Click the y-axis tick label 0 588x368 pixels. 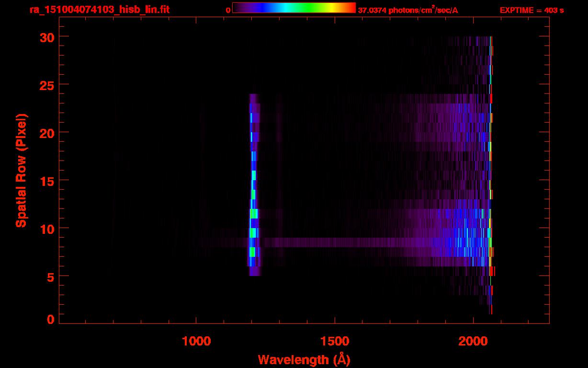pyautogui.click(x=50, y=320)
